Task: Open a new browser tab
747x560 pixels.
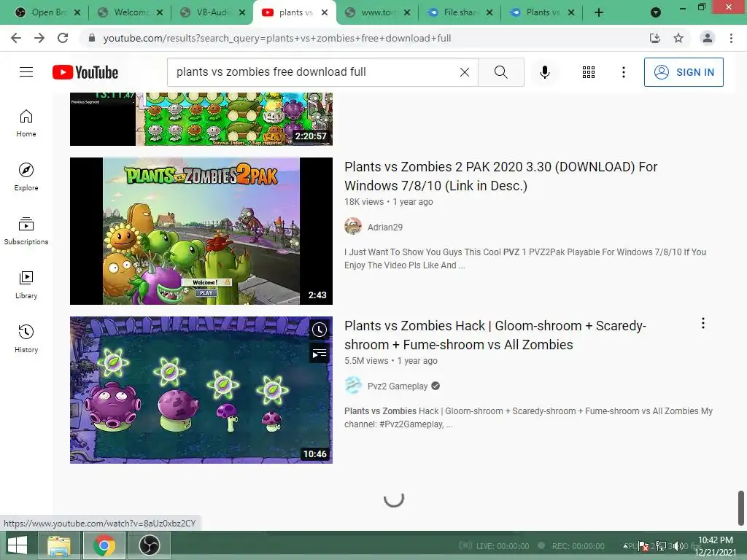Action: (x=599, y=12)
